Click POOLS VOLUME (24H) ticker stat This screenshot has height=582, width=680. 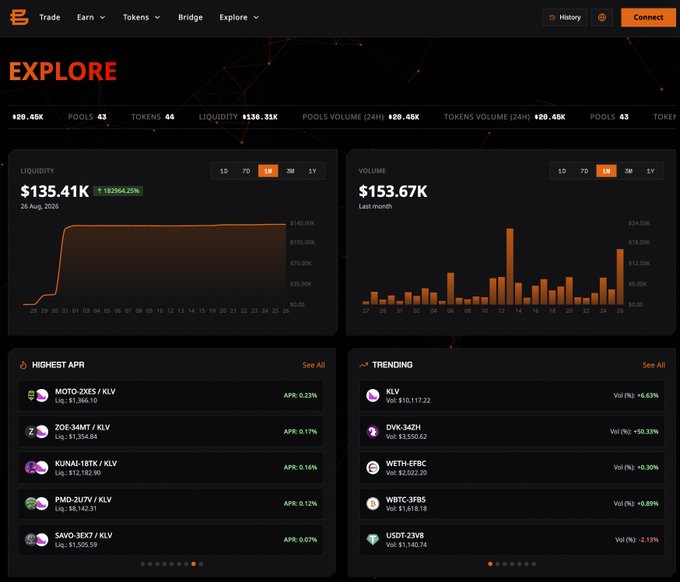(361, 117)
